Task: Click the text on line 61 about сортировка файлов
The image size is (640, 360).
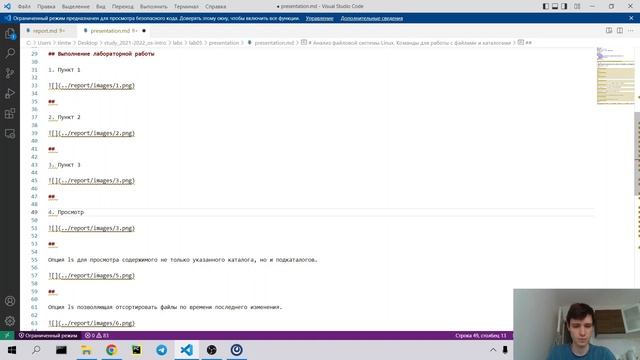Action: click(x=165, y=307)
